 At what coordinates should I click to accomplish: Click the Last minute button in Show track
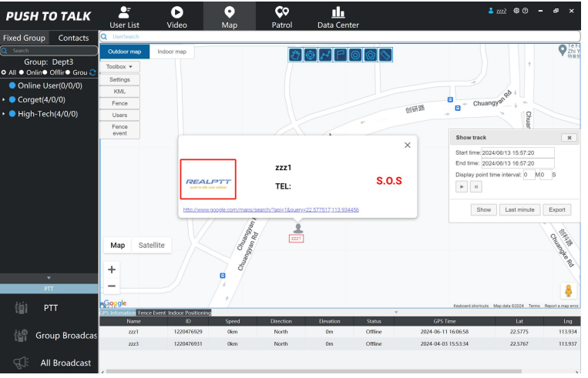[519, 209]
